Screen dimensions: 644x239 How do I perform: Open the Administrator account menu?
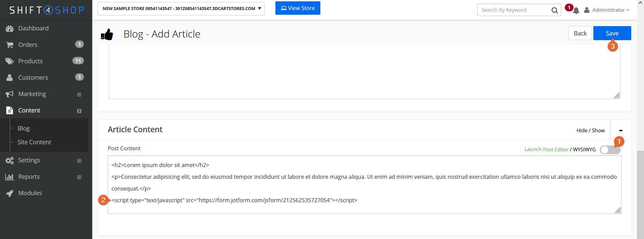[x=607, y=10]
